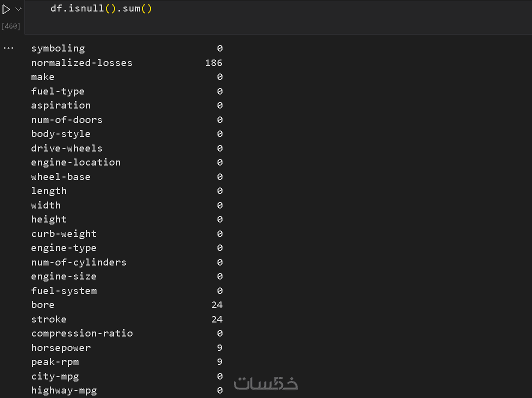Viewport: 532px width, 398px height.
Task: Open the cell output actions ellipsis
Action: click(8, 48)
